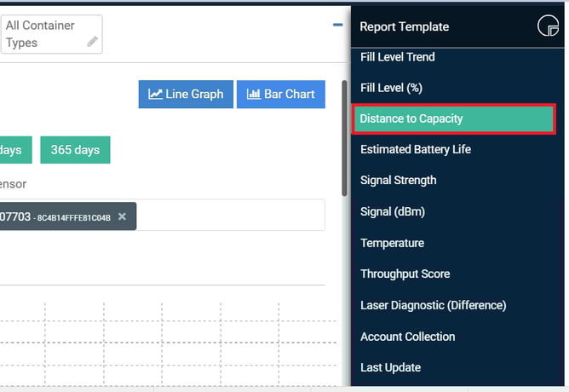Choose the Fill Level (%) template
The height and width of the screenshot is (392, 569).
(391, 88)
